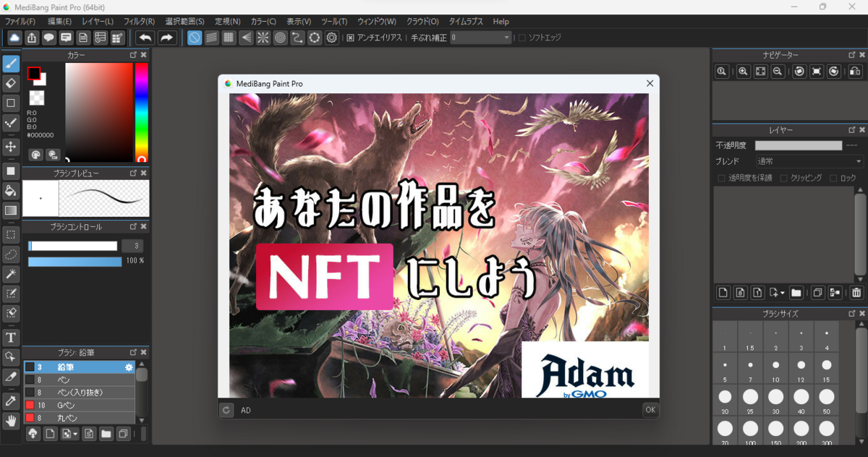
Task: Select the Magic Wand tool
Action: click(x=11, y=274)
